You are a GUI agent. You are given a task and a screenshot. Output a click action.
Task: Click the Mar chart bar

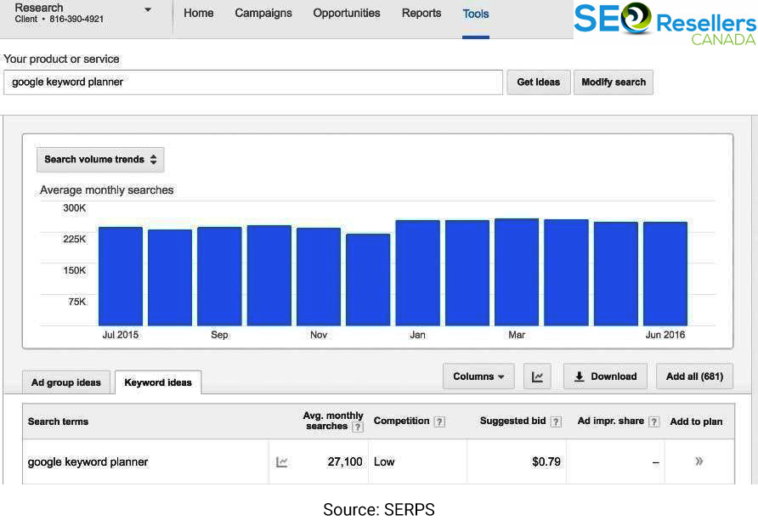pos(517,272)
